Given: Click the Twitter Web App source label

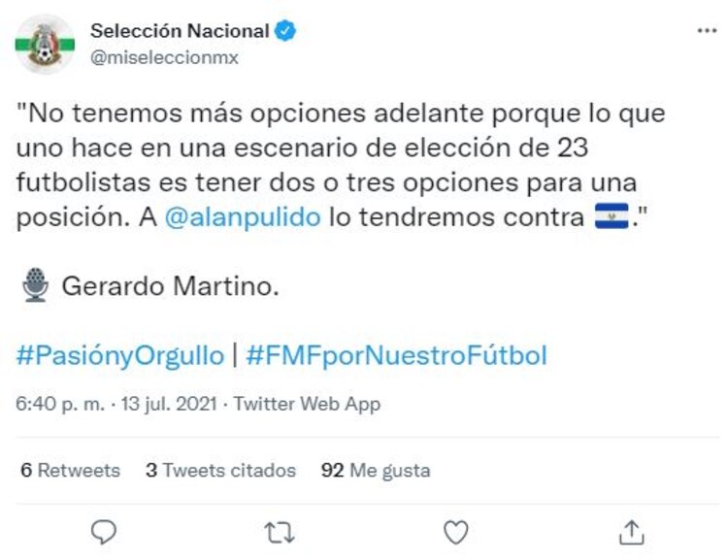Looking at the screenshot, I should click(x=308, y=404).
